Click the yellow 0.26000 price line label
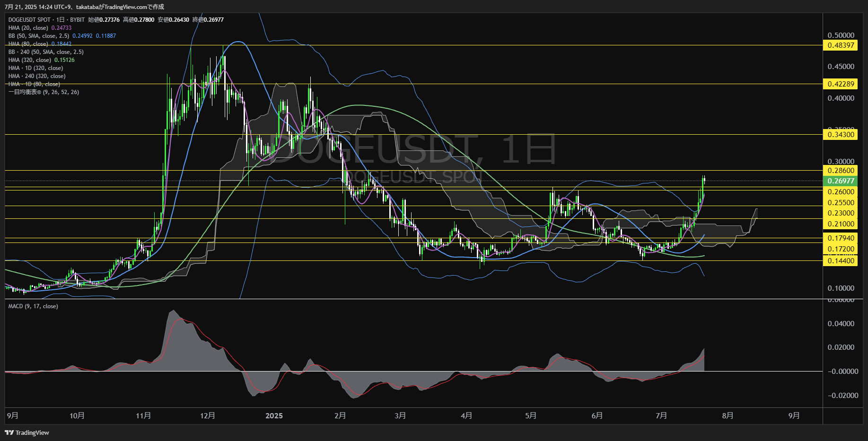 (x=841, y=191)
